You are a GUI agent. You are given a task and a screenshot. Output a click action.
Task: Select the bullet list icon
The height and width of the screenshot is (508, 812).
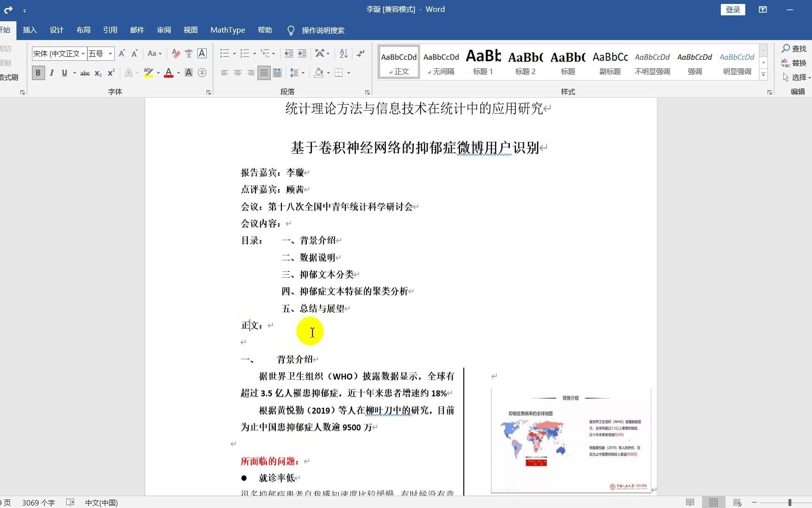(x=225, y=53)
